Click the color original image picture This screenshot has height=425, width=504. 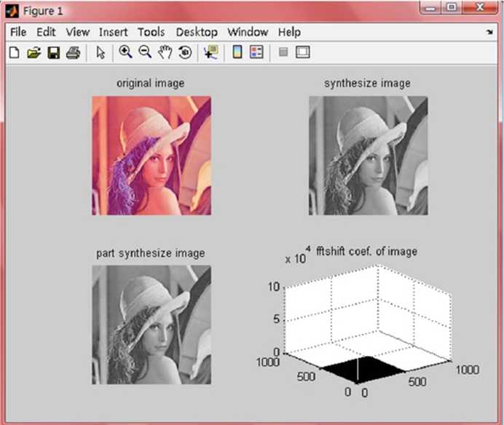click(151, 156)
